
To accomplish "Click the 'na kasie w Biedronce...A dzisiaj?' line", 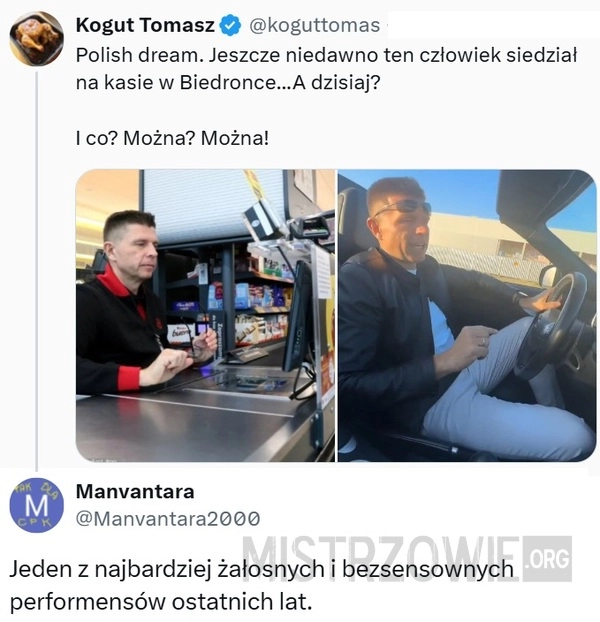I will click(x=228, y=83).
